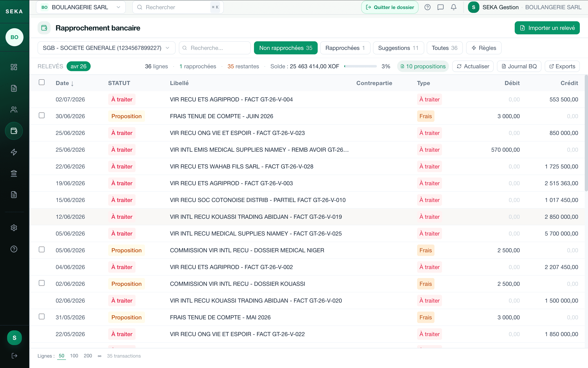Click À traiter status on 04/06/2026 row
The width and height of the screenshot is (588, 368).
pos(122,267)
